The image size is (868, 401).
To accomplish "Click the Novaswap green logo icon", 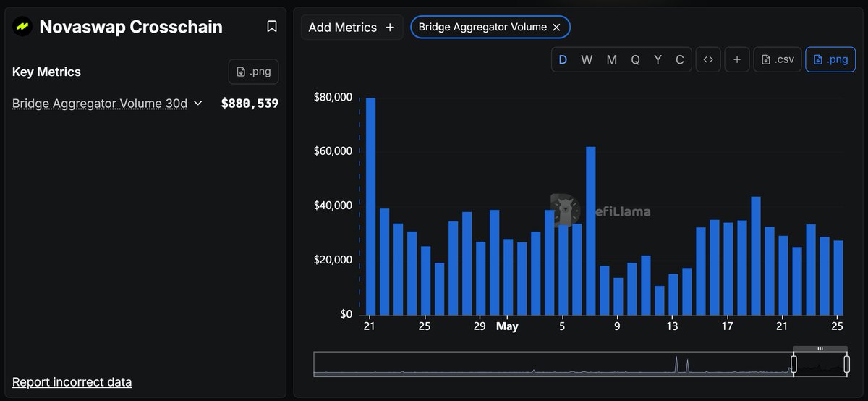I will [22, 27].
